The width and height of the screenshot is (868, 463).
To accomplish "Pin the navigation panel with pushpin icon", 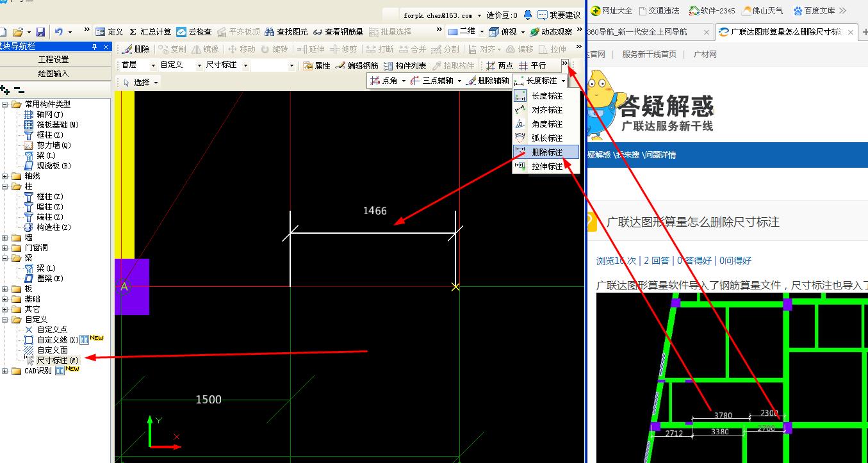I will coord(94,47).
